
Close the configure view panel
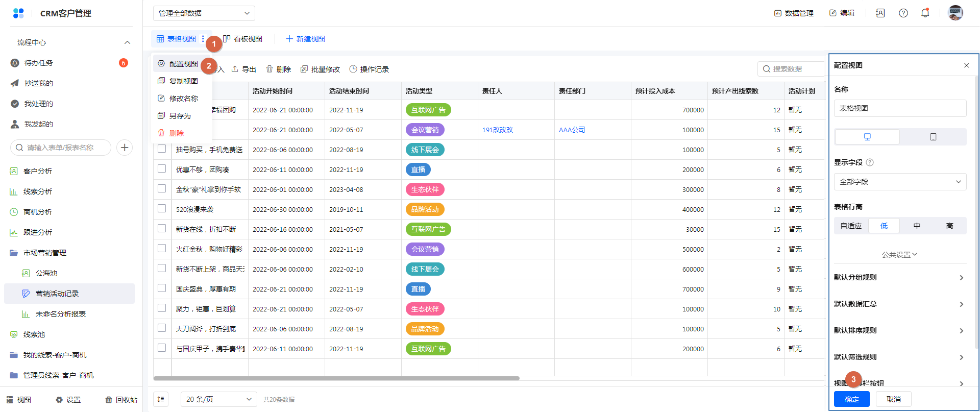tap(966, 65)
